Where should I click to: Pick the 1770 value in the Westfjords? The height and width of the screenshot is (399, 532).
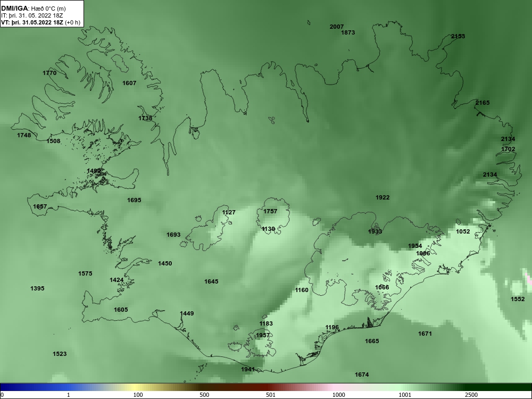pyautogui.click(x=49, y=73)
